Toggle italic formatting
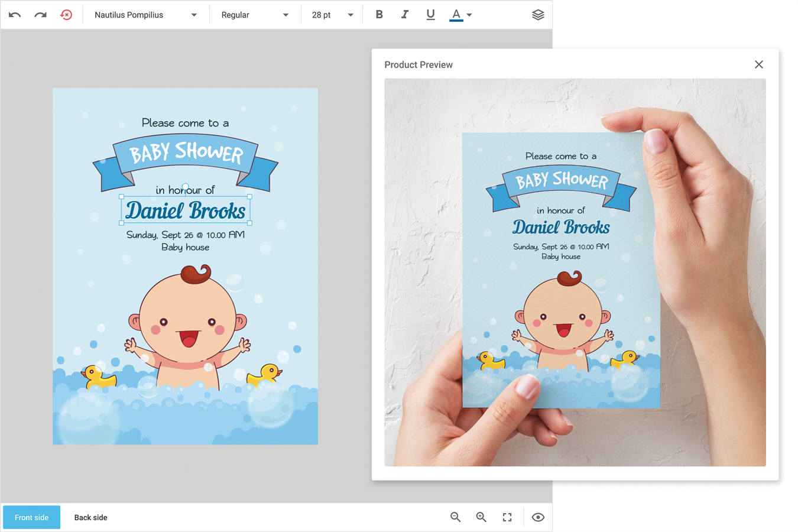 (405, 15)
